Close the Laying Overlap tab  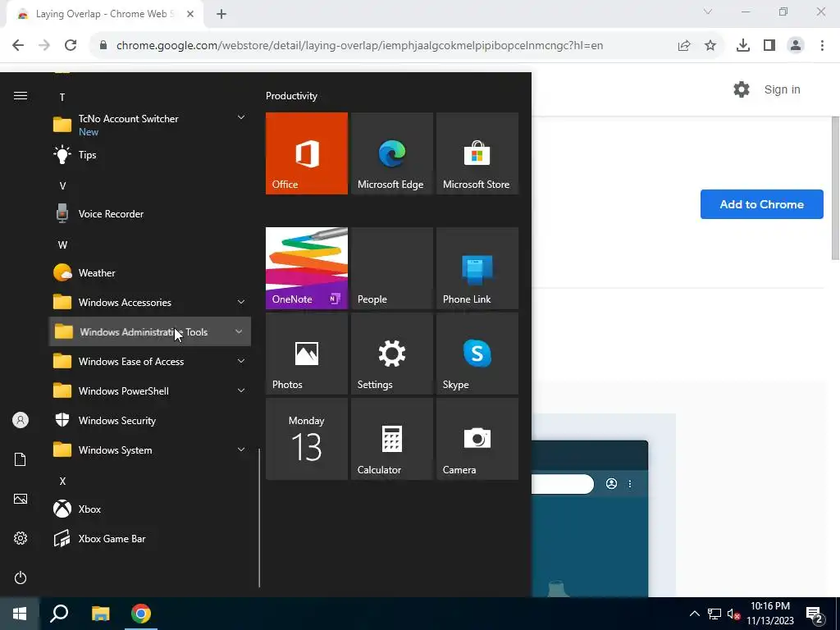[190, 14]
